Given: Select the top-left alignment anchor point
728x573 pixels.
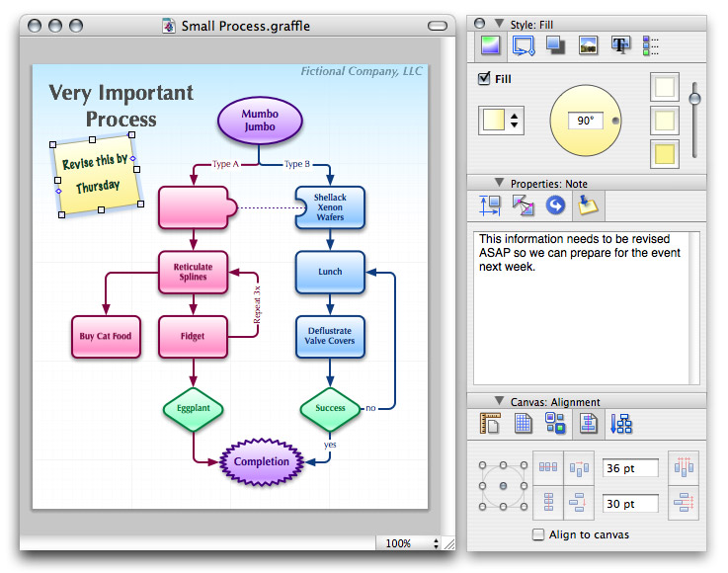Looking at the screenshot, I should coord(482,464).
